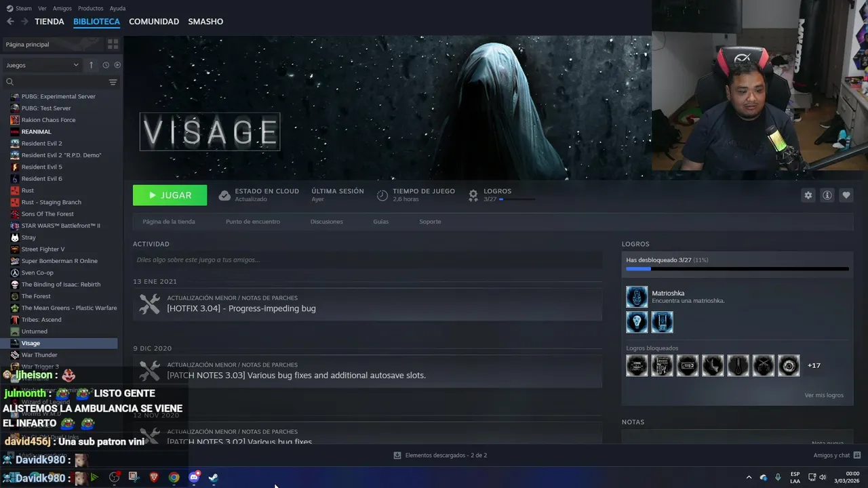Open first locked achievement icon under Logros bloqueados

(x=637, y=365)
